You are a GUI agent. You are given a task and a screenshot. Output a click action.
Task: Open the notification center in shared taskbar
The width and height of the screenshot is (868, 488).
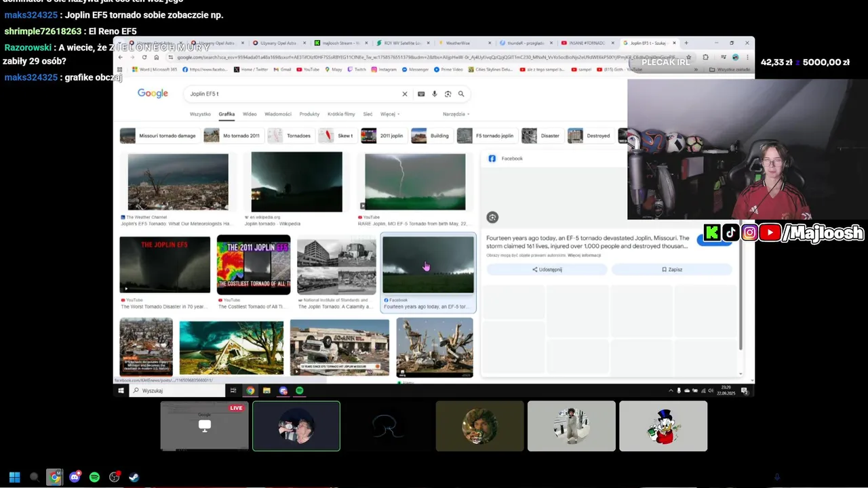pyautogui.click(x=745, y=390)
